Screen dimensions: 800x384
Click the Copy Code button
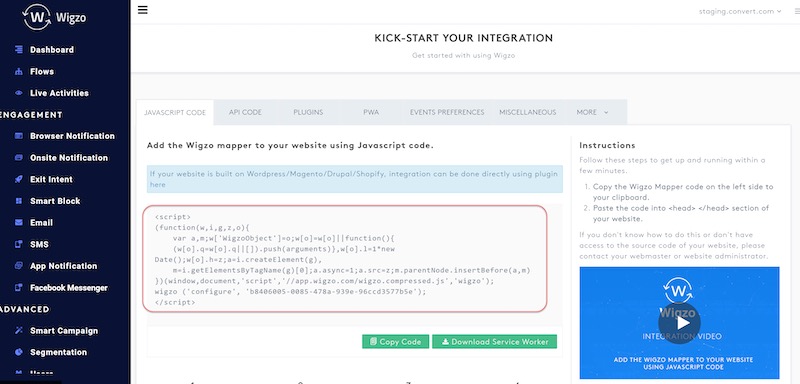395,342
